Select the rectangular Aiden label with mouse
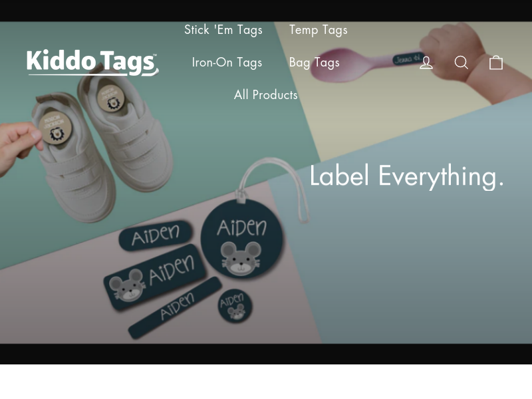 [x=155, y=277]
